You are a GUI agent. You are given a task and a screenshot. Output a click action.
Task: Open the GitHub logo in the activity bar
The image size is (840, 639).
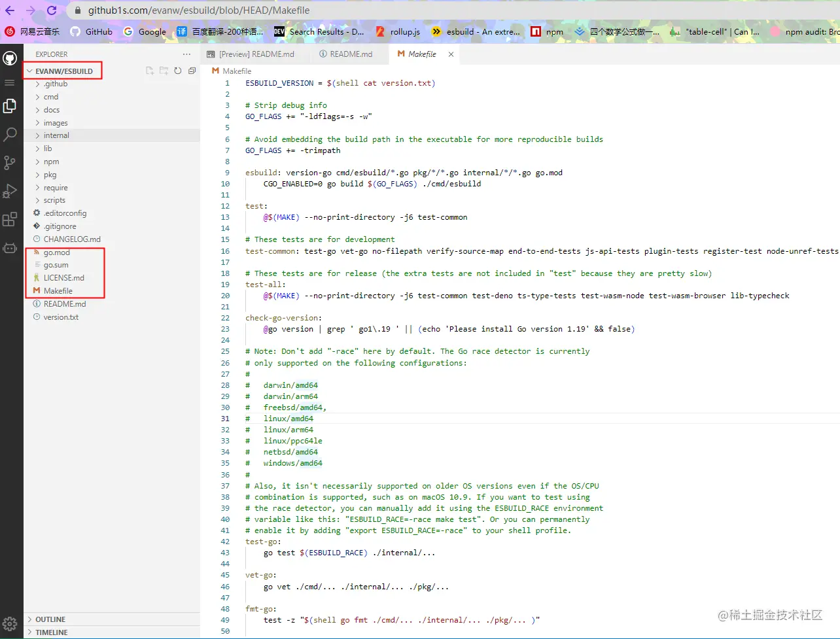[x=10, y=59]
